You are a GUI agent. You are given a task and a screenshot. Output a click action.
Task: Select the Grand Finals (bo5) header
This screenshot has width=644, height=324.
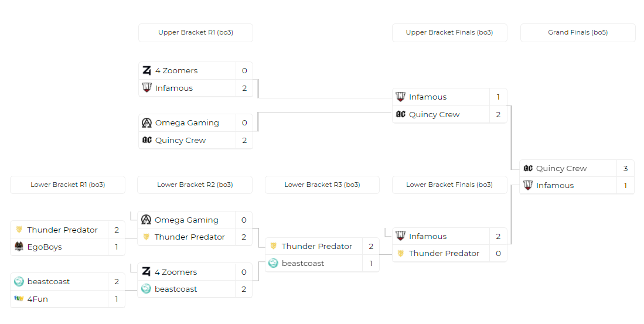tap(578, 33)
